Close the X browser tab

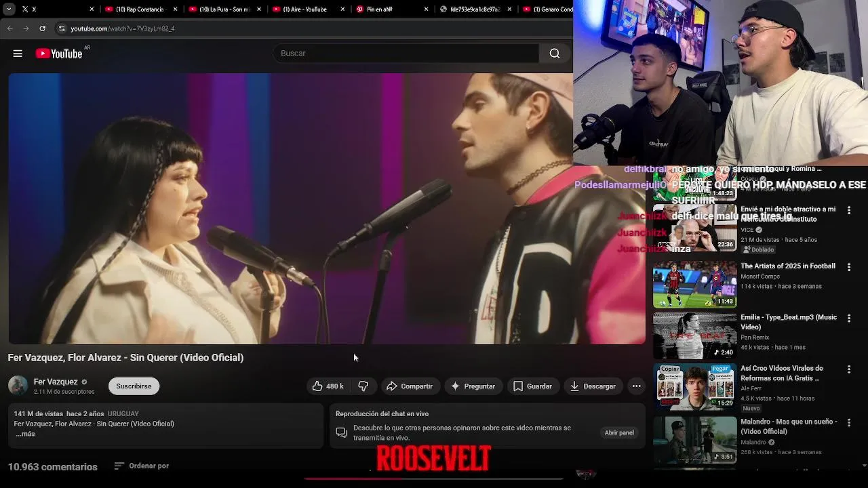click(x=92, y=9)
